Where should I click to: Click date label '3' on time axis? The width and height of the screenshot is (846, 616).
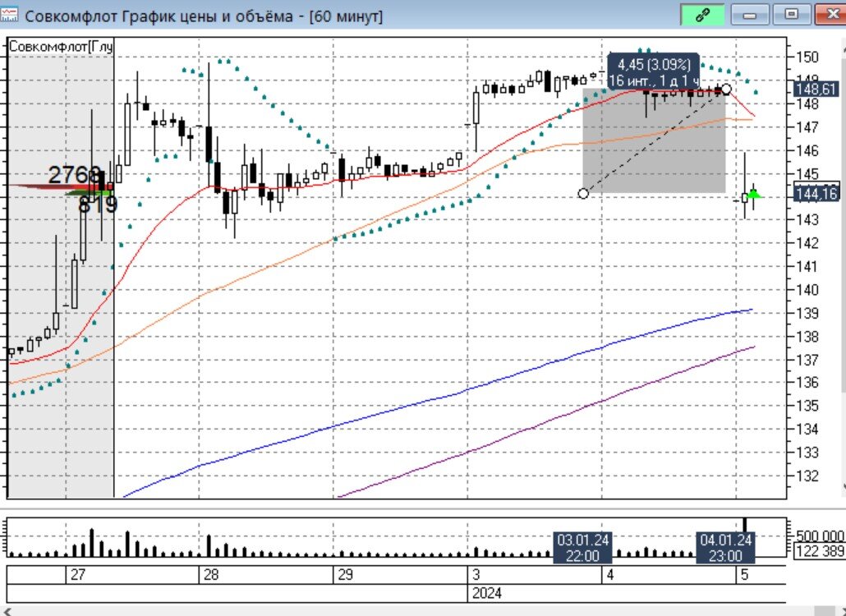coord(476,574)
